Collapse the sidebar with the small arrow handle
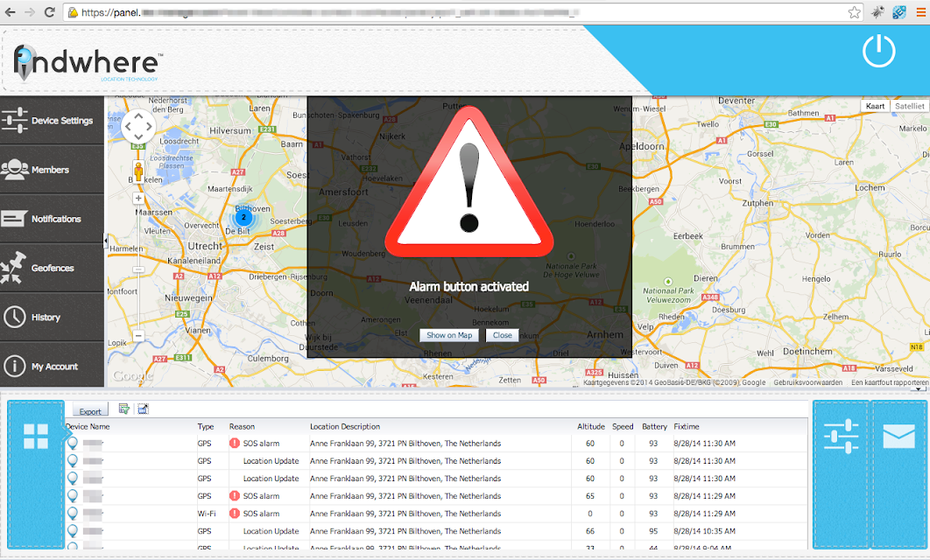This screenshot has width=930, height=560. (x=106, y=241)
